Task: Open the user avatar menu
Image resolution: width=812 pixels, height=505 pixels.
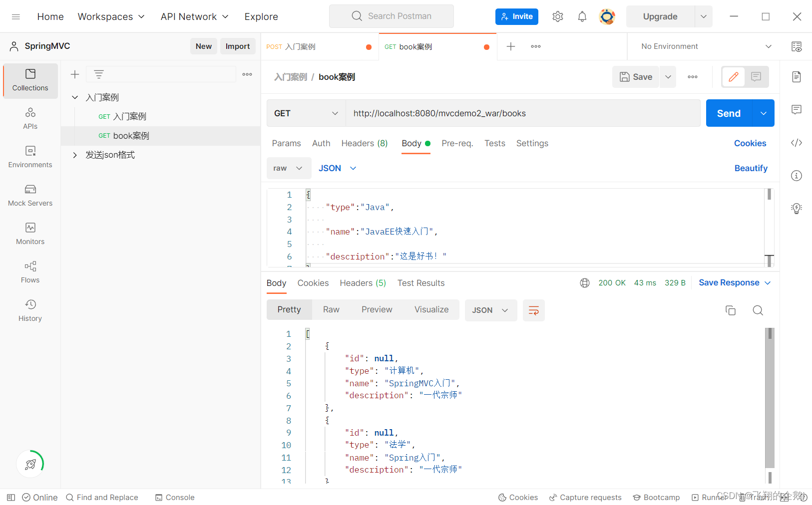Action: pyautogui.click(x=607, y=16)
